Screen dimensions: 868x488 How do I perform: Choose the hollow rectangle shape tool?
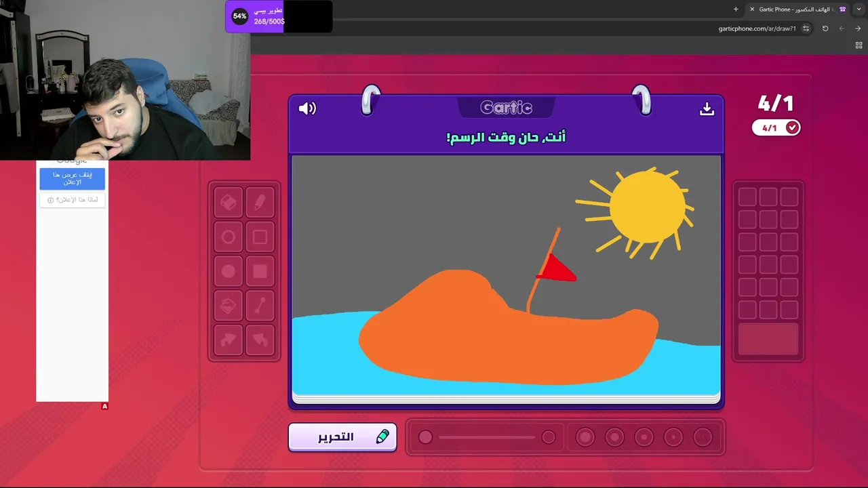click(x=260, y=237)
